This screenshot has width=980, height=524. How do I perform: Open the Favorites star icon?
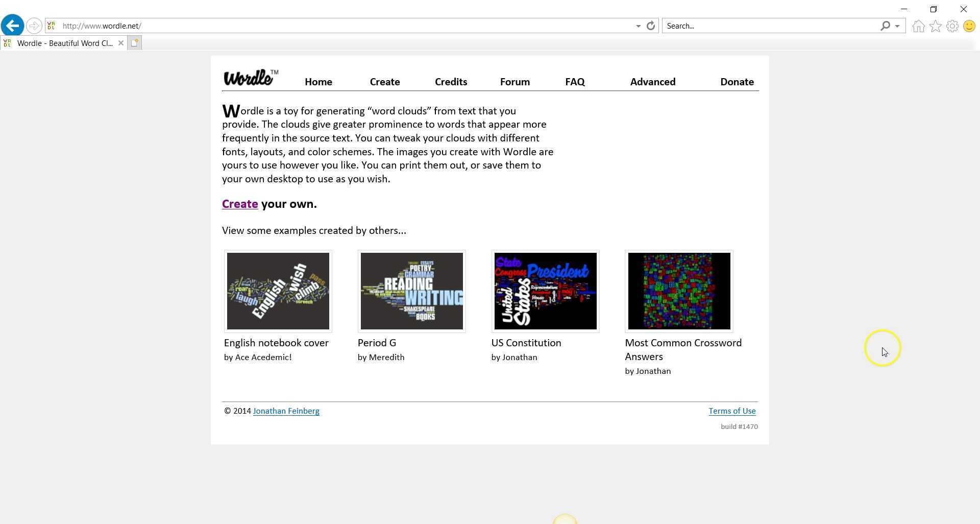pyautogui.click(x=935, y=26)
